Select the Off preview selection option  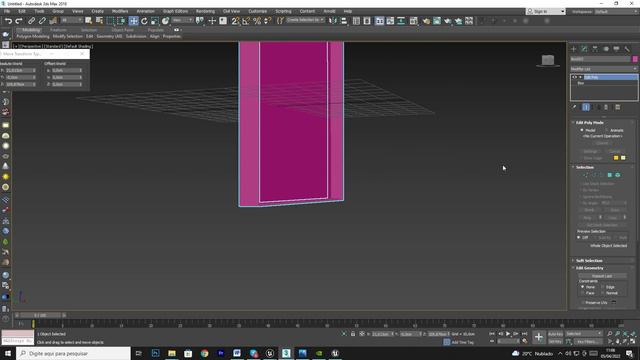579,237
